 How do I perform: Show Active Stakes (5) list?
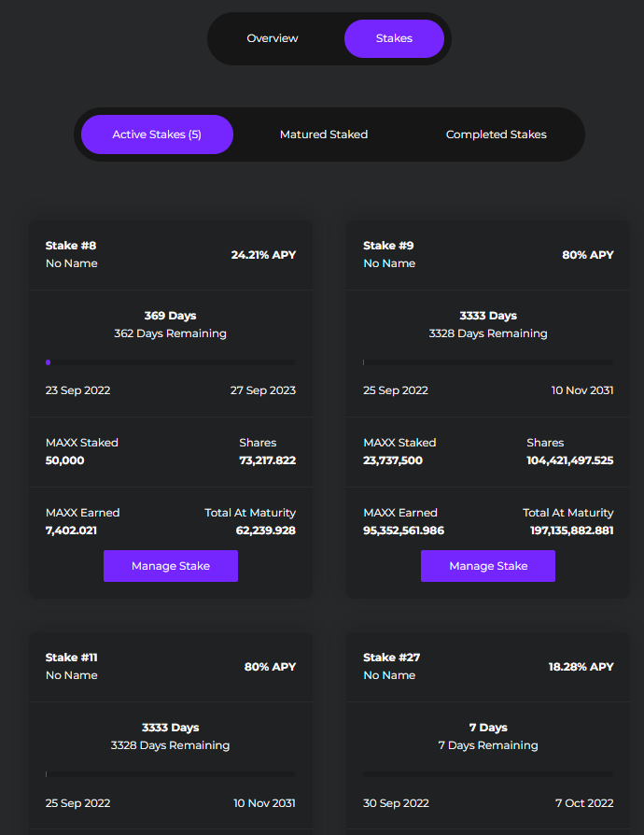pos(157,134)
